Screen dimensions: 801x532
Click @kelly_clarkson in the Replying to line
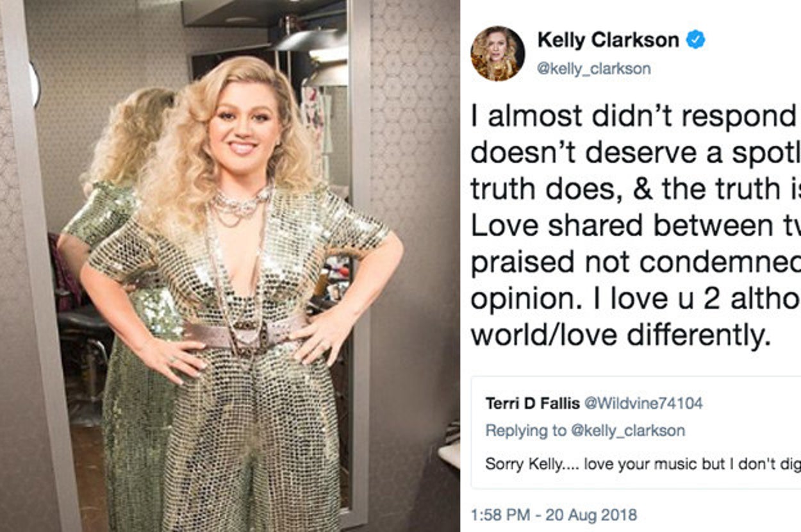(625, 431)
